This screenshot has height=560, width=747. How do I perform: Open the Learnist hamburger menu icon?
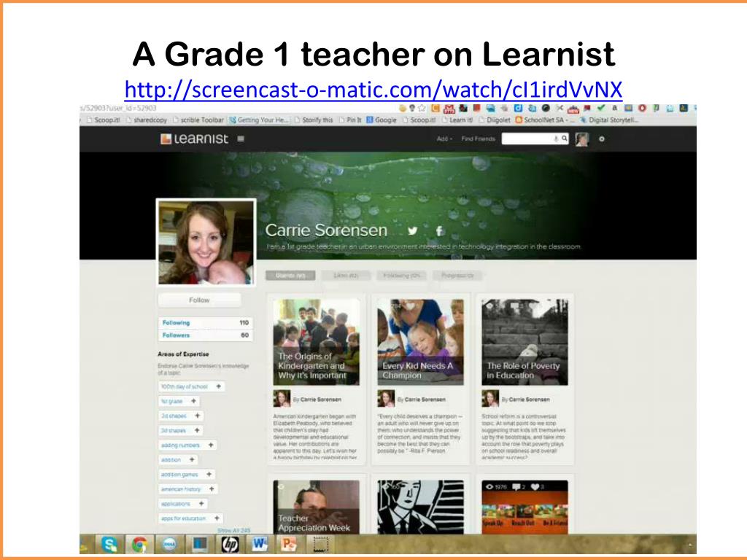[x=241, y=139]
